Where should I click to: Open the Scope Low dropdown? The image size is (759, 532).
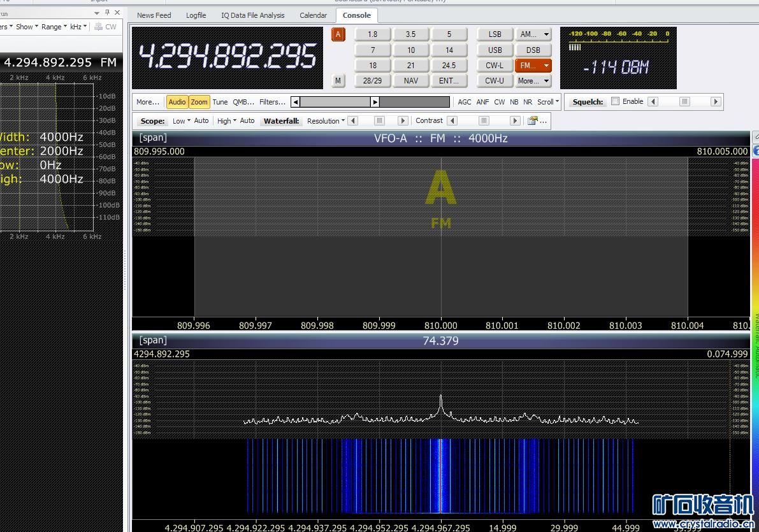pos(182,121)
